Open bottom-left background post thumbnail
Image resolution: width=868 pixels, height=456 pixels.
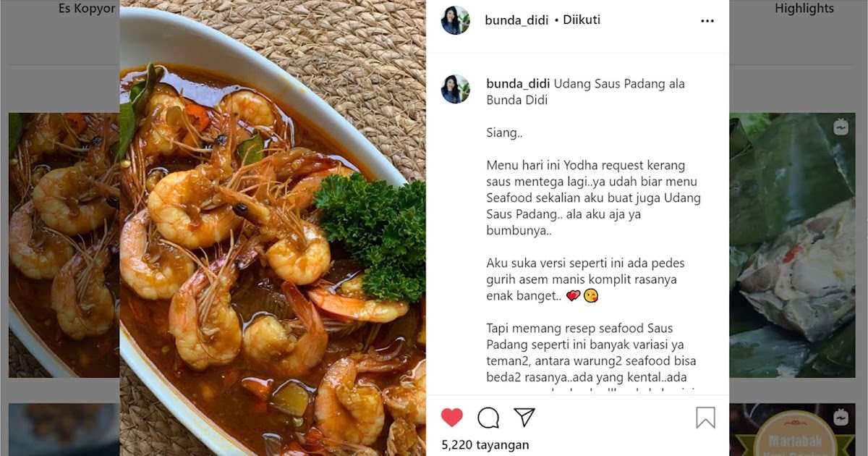(64, 429)
